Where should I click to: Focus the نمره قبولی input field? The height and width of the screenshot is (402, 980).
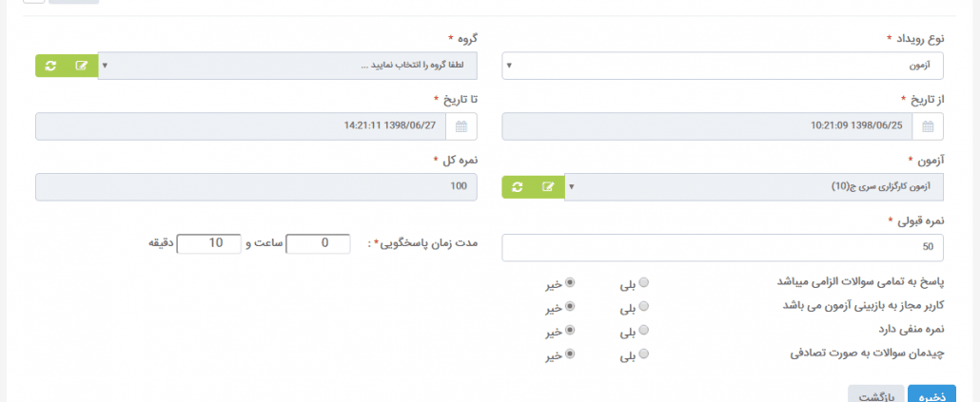tap(722, 248)
